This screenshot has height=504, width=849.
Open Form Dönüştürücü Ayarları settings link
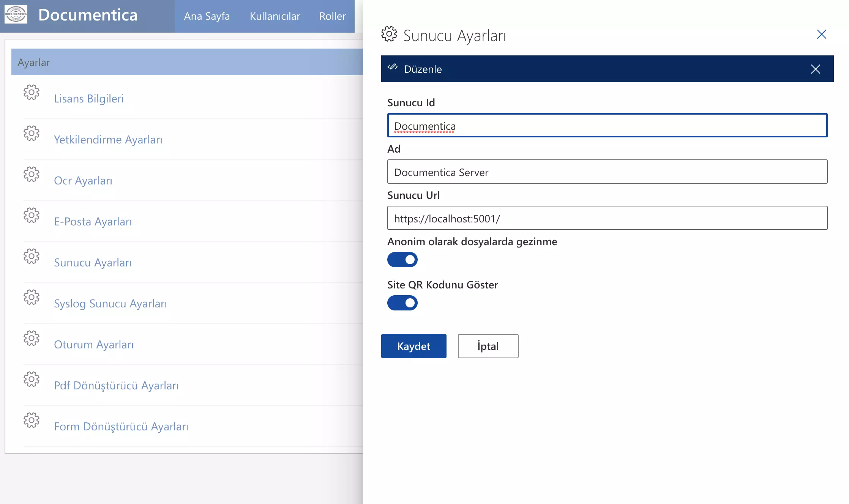(121, 427)
